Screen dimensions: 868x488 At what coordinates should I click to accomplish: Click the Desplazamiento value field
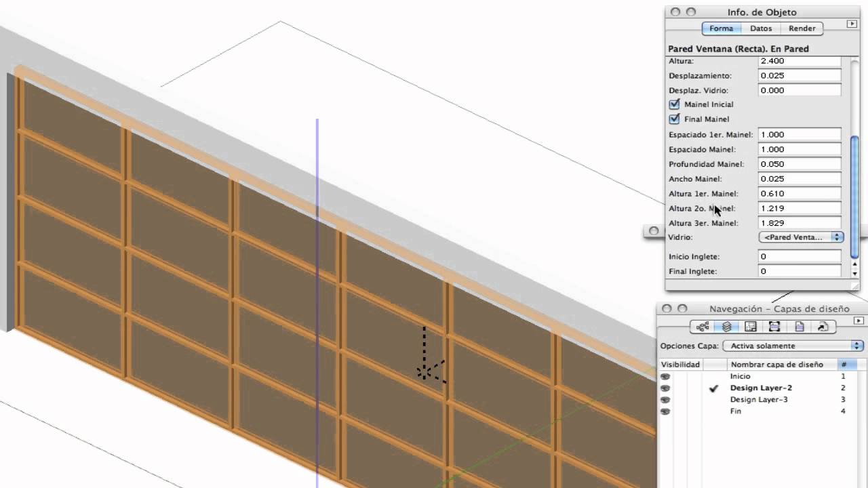coord(800,75)
